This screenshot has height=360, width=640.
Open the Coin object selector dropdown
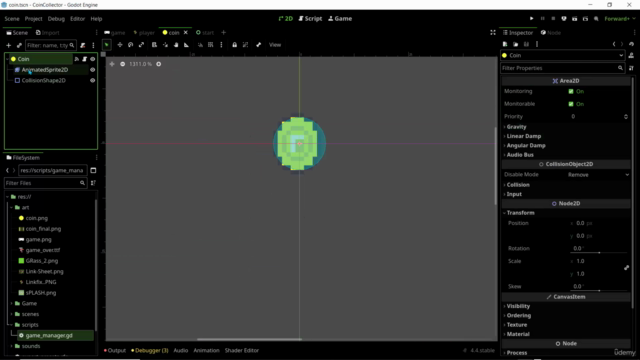pos(563,56)
